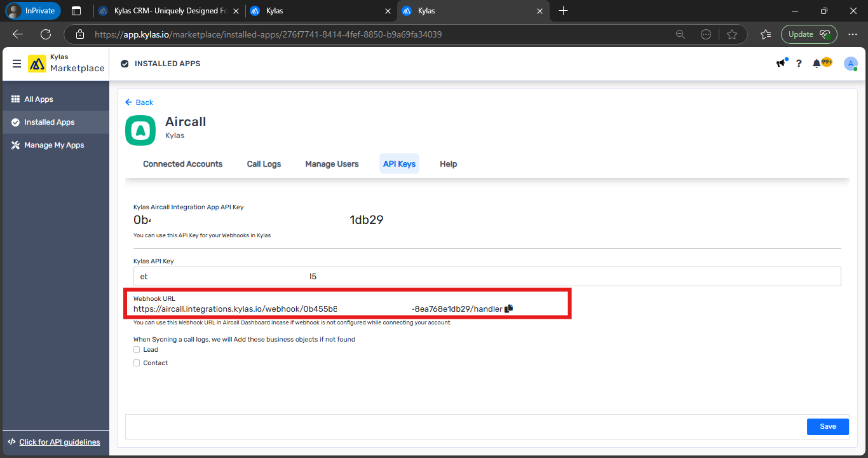
Task: Click the Back link
Action: 139,102
